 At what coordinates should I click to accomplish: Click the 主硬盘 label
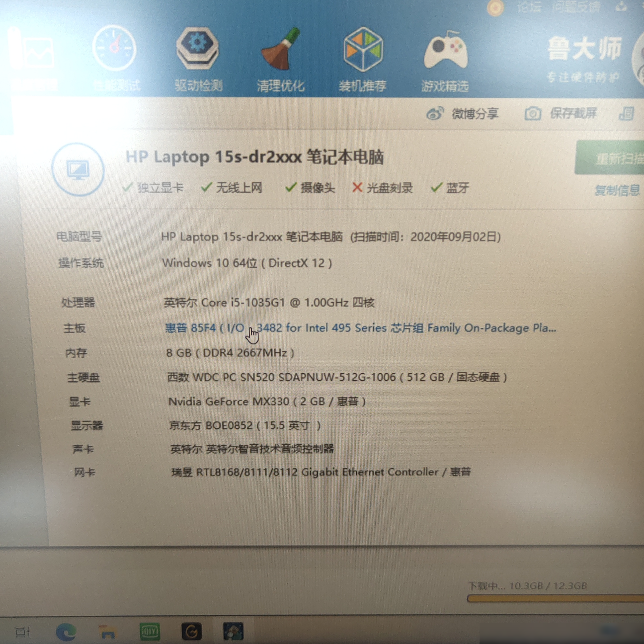83,378
